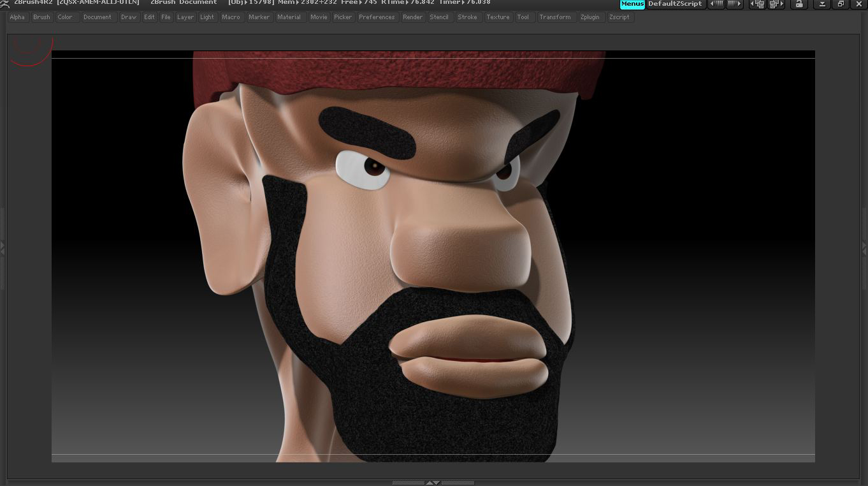
Task: Load previous user interface layout
Action: [x=757, y=4]
